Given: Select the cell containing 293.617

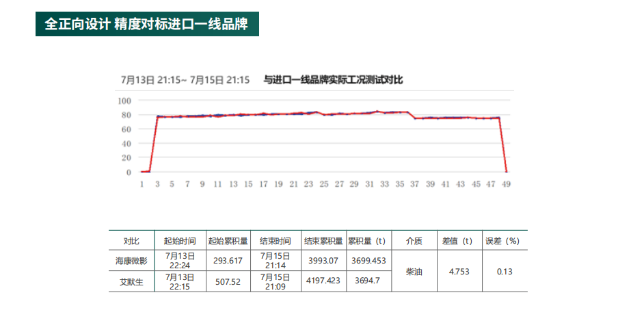Looking at the screenshot, I should [228, 261].
